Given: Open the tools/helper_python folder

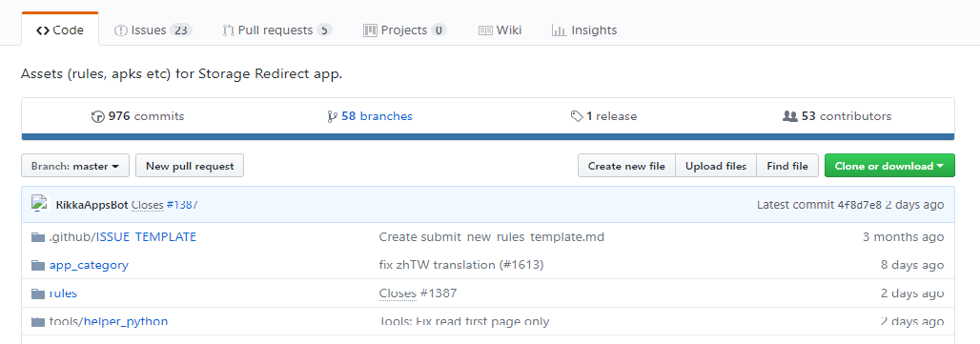Looking at the screenshot, I should (x=109, y=321).
